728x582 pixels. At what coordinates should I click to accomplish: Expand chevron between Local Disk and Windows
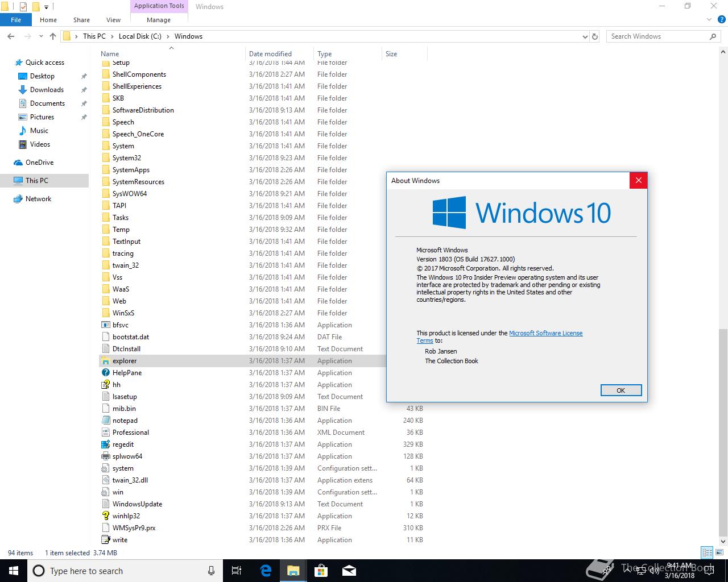tap(168, 36)
